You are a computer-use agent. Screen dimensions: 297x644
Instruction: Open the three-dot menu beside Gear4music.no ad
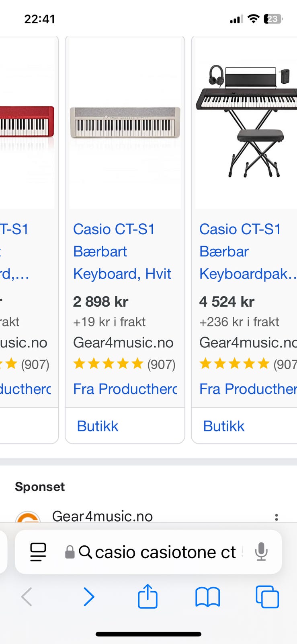[277, 517]
